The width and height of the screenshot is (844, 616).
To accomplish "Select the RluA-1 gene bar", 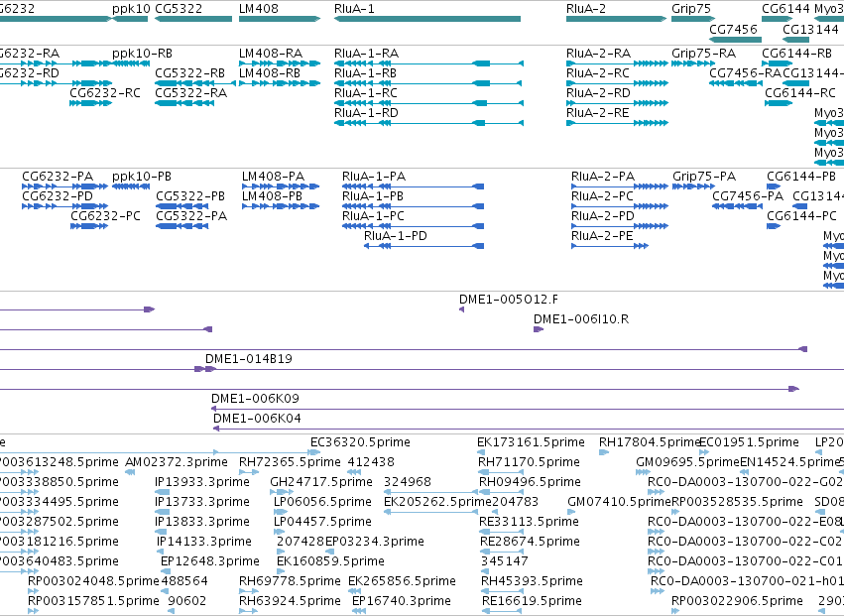I will pyautogui.click(x=427, y=19).
